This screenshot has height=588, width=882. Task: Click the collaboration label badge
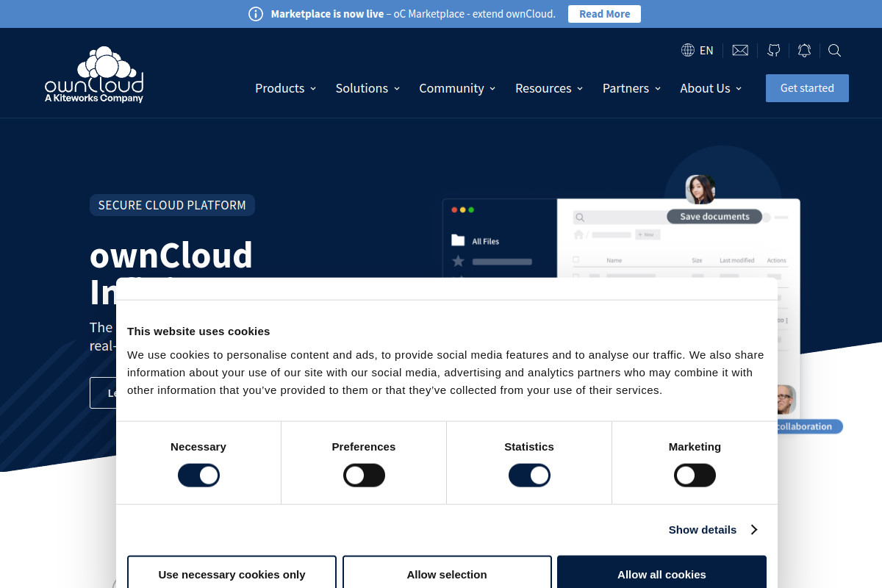coord(808,426)
